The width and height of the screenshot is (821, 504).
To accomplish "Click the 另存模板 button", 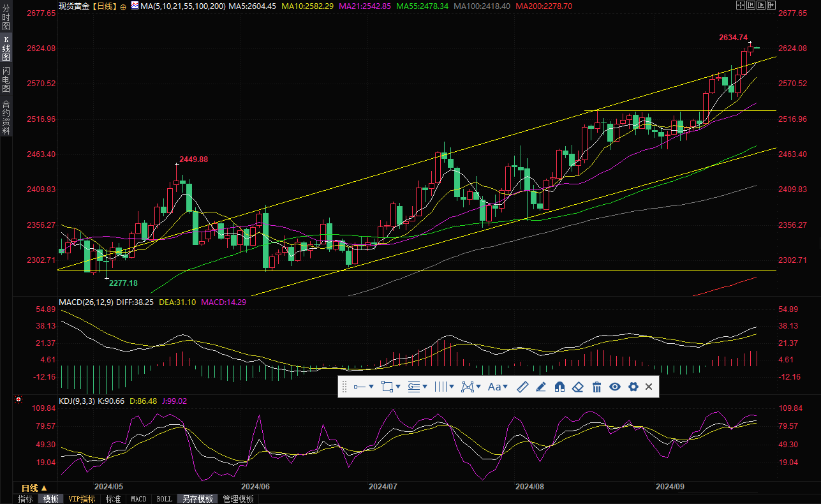I will coord(197,499).
